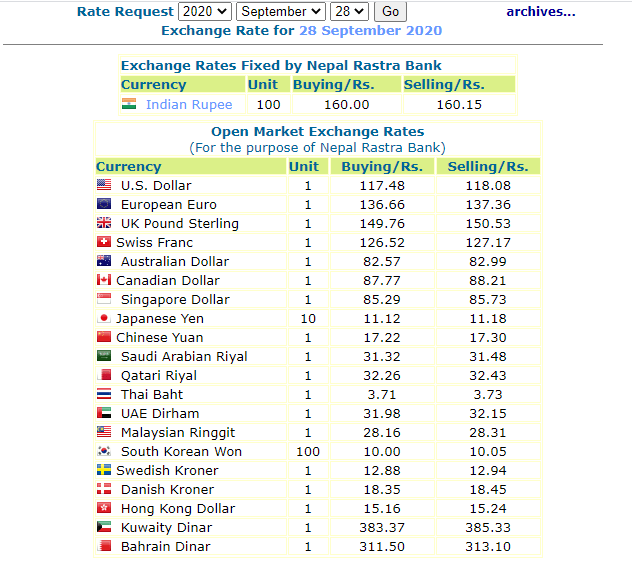
Task: Click the UK Pound Sterling flag icon
Action: tap(104, 223)
